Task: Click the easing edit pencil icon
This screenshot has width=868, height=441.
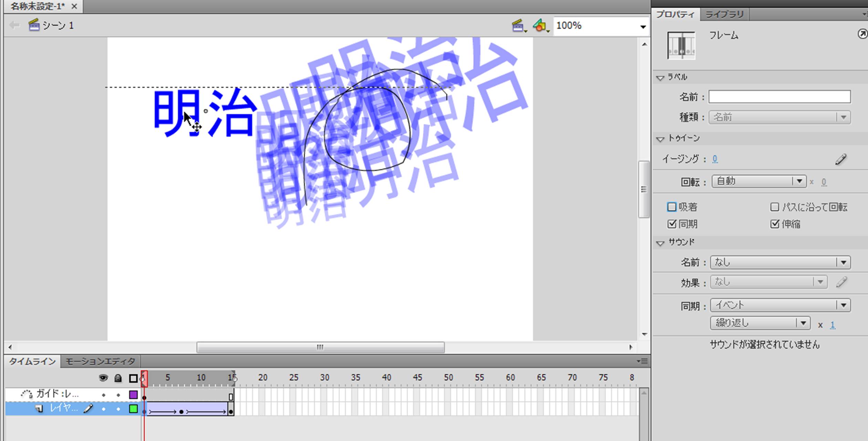Action: pos(840,159)
